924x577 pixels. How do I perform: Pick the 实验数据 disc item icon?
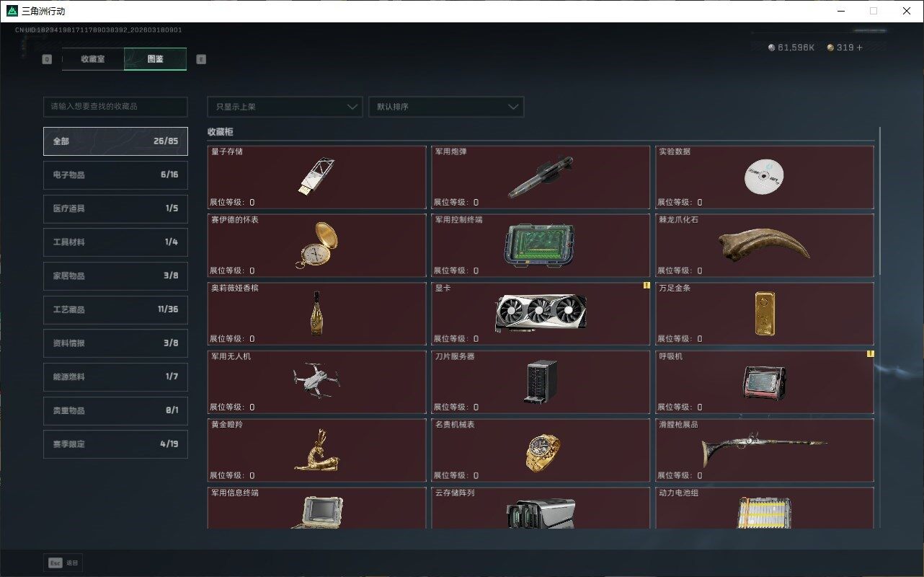tap(764, 177)
